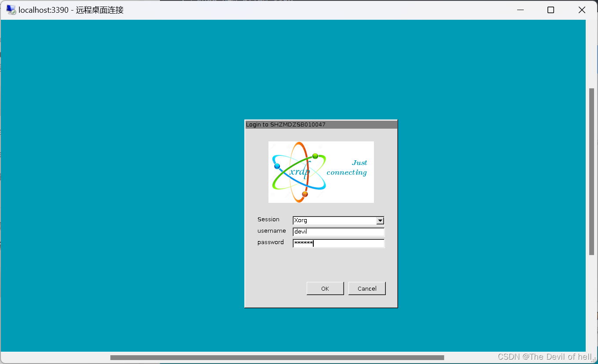Screen dimensions: 598x364
Task: Click the 'Session' label text
Action: pyautogui.click(x=268, y=220)
